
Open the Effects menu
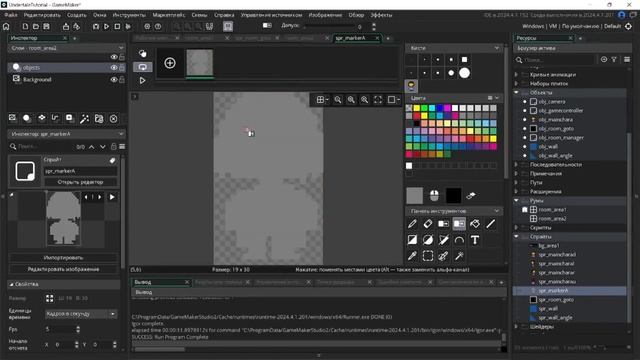pos(381,15)
